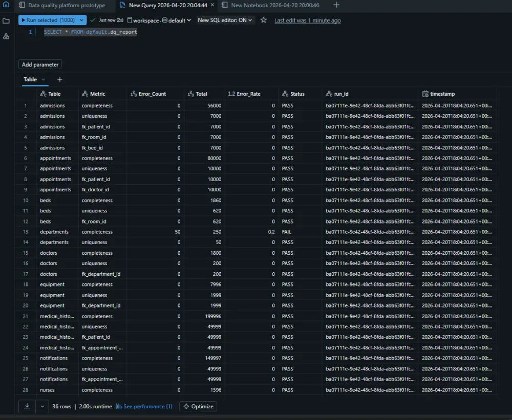This screenshot has width=512, height=420.
Task: Switch to Data quality platform prototype tab
Action: 62,5
